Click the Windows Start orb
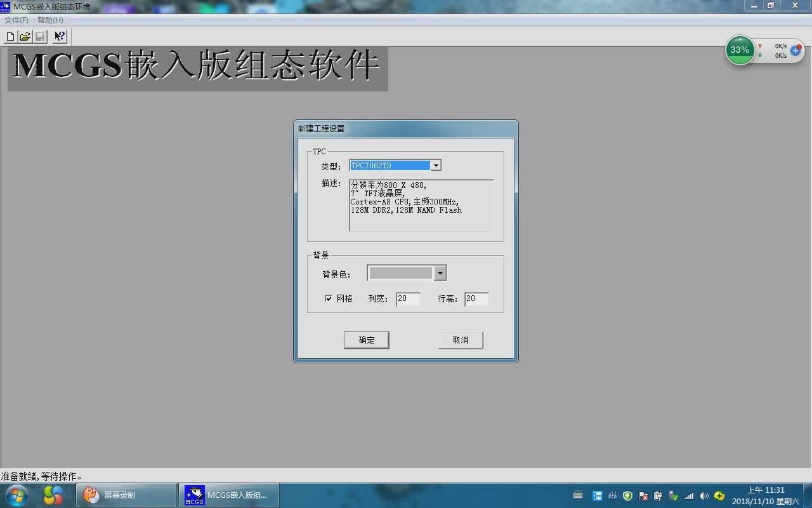This screenshot has height=508, width=812. tap(16, 495)
